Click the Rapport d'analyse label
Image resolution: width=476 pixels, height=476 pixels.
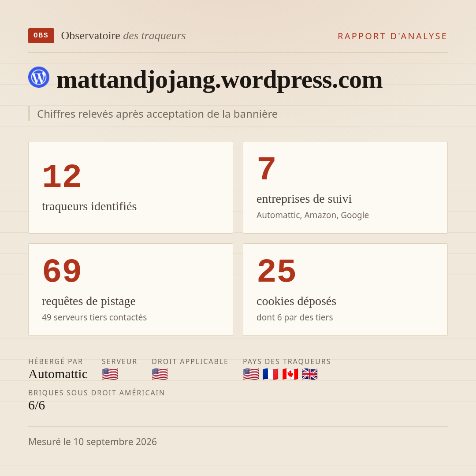[393, 36]
